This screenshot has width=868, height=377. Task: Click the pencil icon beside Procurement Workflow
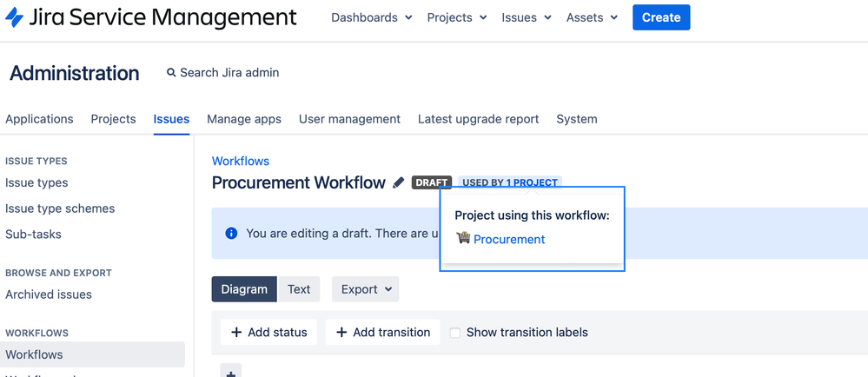[398, 182]
